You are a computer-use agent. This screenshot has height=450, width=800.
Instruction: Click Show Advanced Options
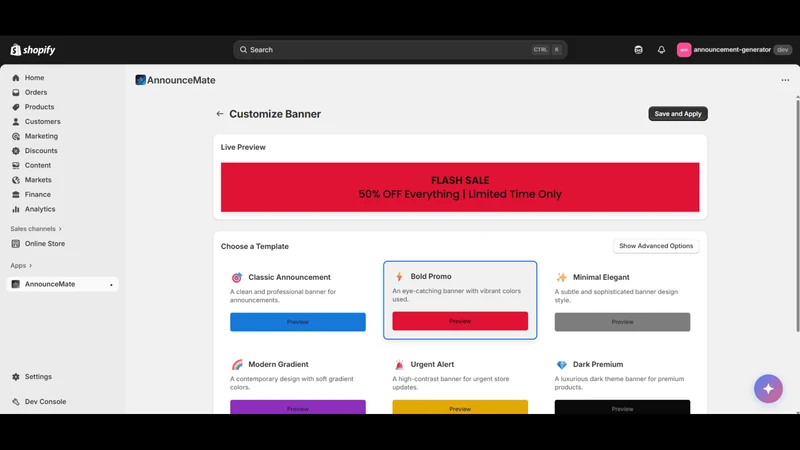pos(656,246)
